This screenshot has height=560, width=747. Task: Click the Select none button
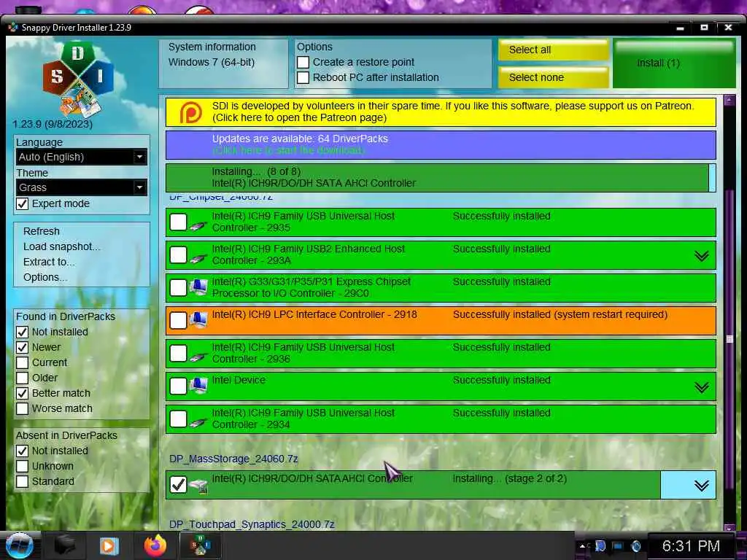coord(553,77)
